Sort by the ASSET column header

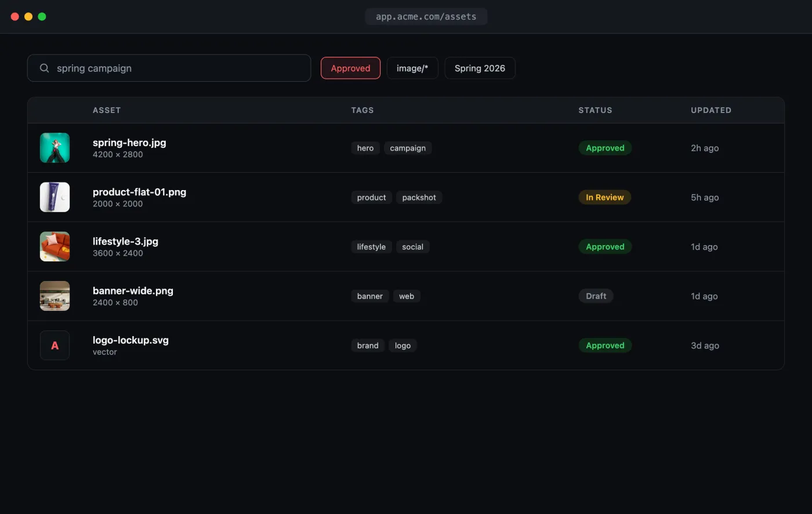[x=107, y=110]
